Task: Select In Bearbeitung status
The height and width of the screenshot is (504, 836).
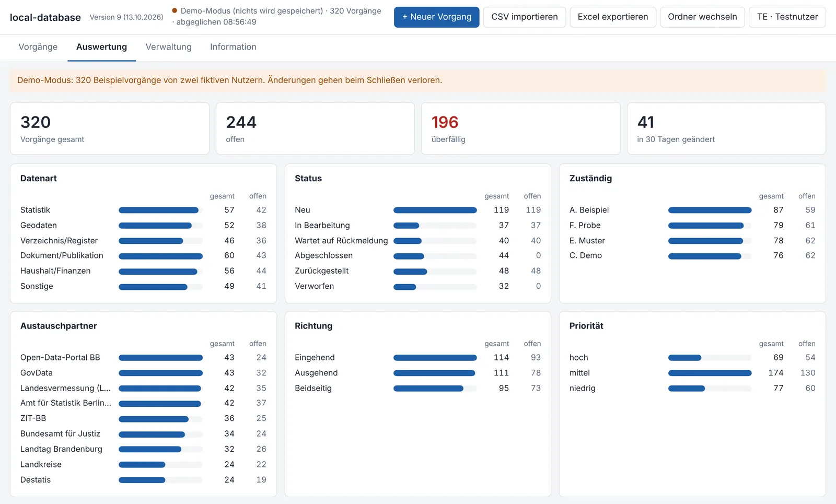Action: 417,225
